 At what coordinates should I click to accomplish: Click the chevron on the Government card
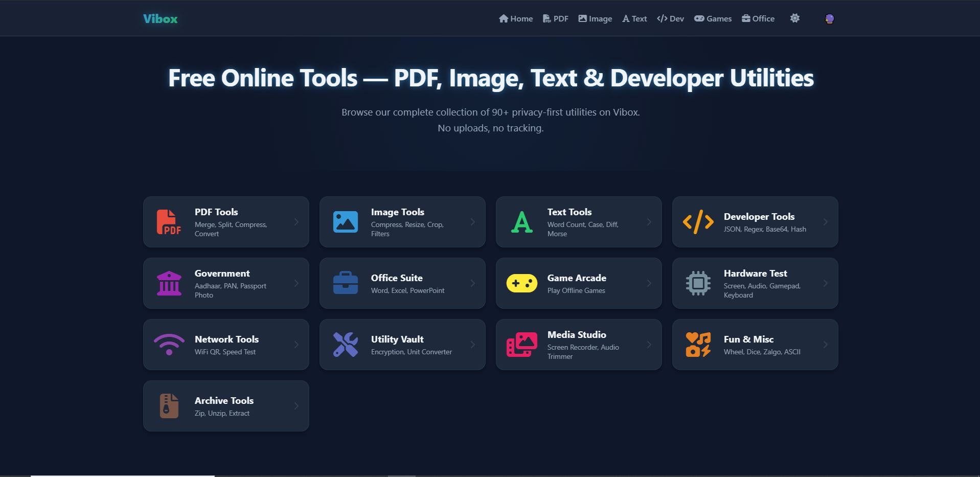[297, 283]
